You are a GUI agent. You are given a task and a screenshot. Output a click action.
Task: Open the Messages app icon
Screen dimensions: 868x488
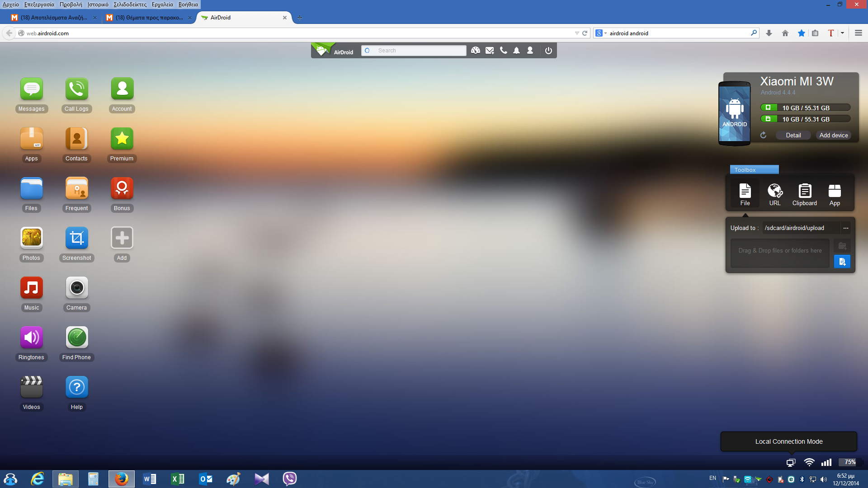(31, 89)
